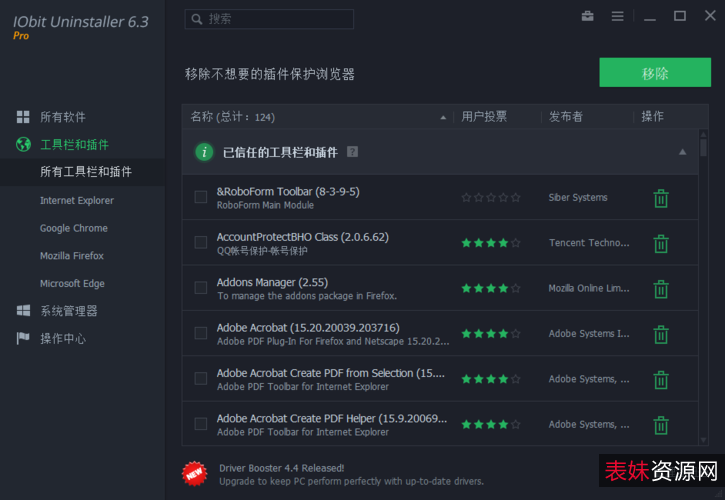This screenshot has height=500, width=725.
Task: Click trash icon for Create PDF from Selection
Action: [x=661, y=380]
